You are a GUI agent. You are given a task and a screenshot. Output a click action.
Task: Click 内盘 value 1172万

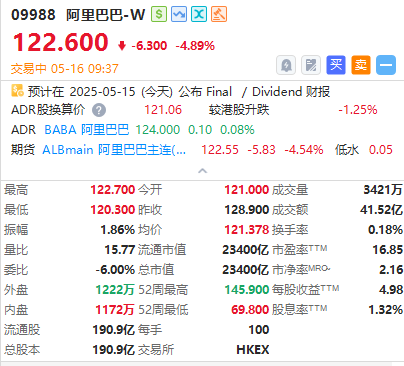click(115, 310)
